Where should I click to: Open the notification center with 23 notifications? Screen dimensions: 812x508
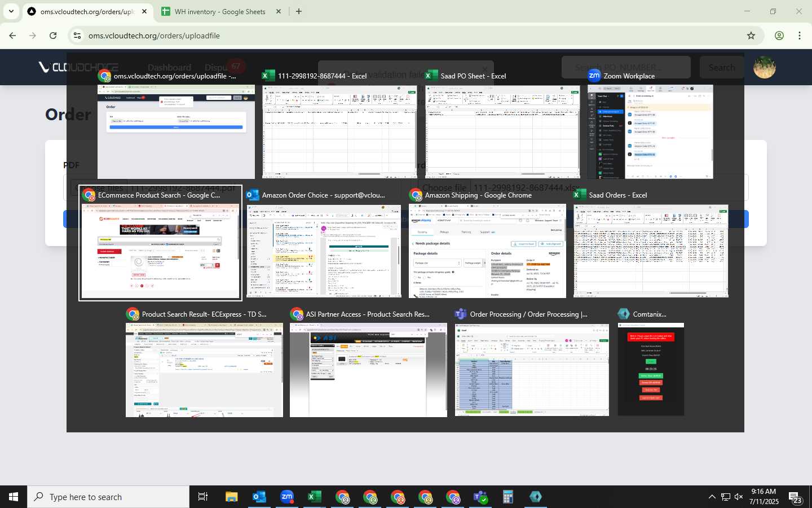pos(796,497)
